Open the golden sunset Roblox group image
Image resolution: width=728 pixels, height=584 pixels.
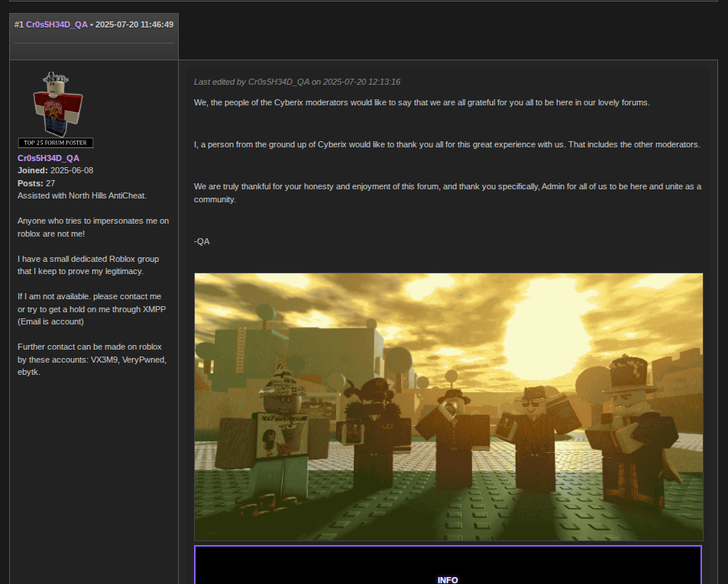[x=448, y=407]
